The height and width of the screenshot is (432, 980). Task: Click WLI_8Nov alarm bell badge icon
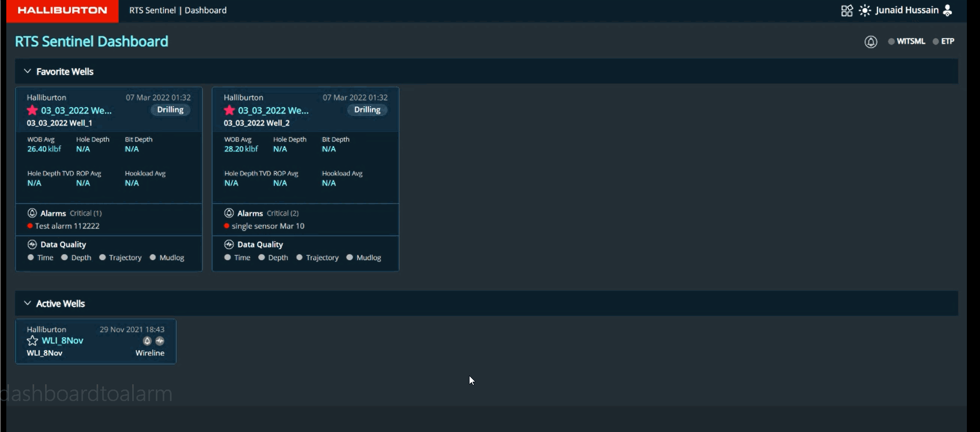pos(147,341)
